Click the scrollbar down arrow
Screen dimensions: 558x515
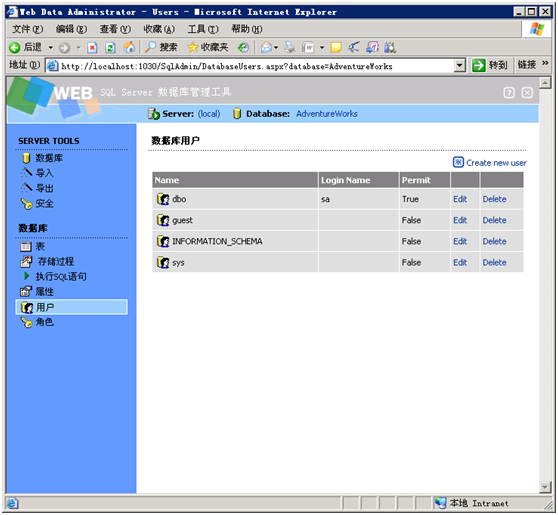tap(545, 487)
